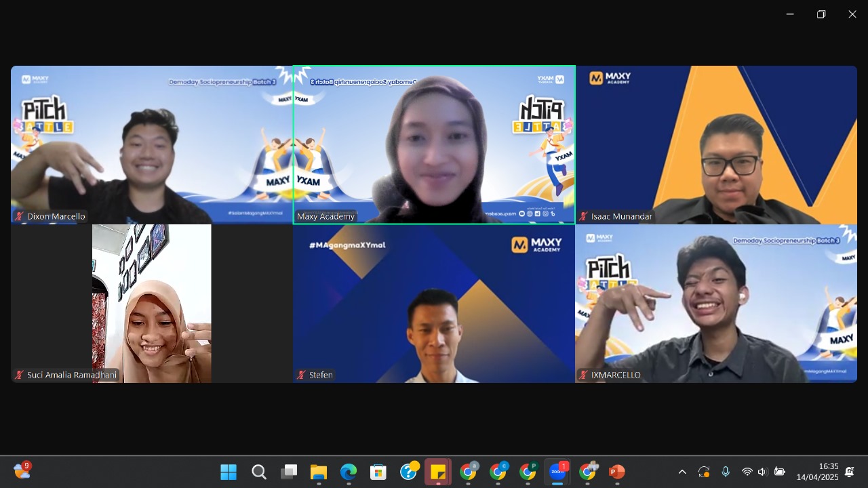Select IXMARCELLO's video tile

click(x=716, y=304)
